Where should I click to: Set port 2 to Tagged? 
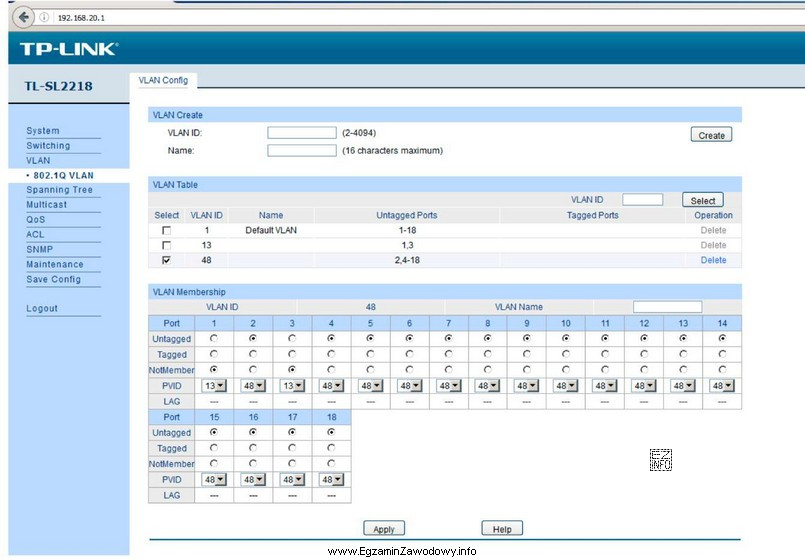click(253, 354)
